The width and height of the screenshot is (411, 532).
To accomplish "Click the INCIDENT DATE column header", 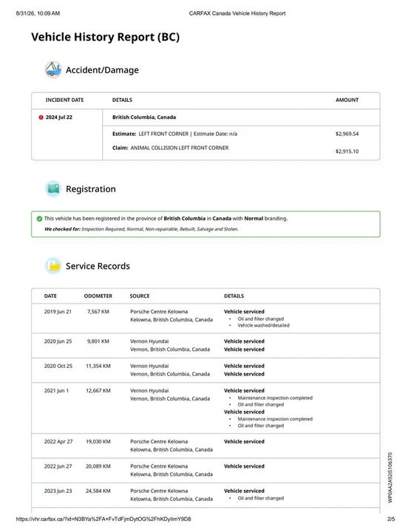I will click(64, 100).
